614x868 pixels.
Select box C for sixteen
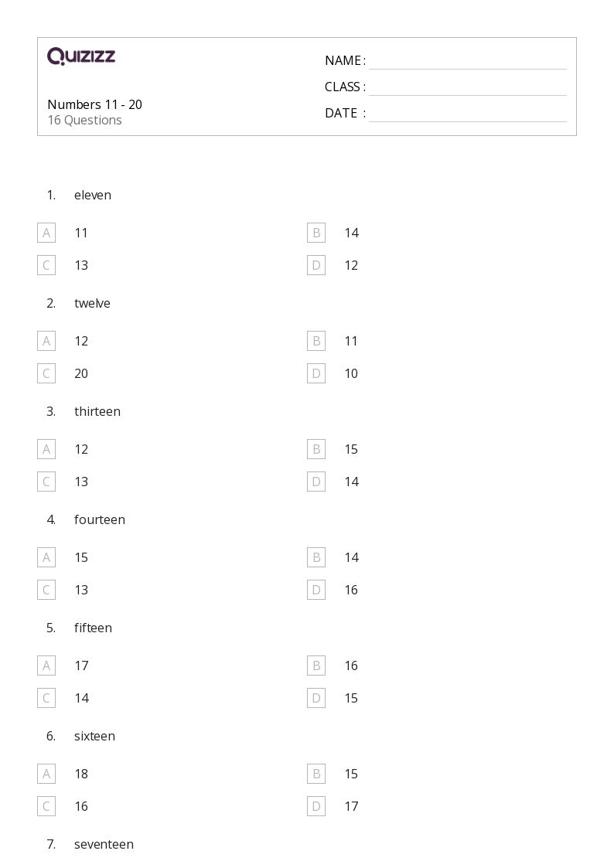(x=46, y=806)
